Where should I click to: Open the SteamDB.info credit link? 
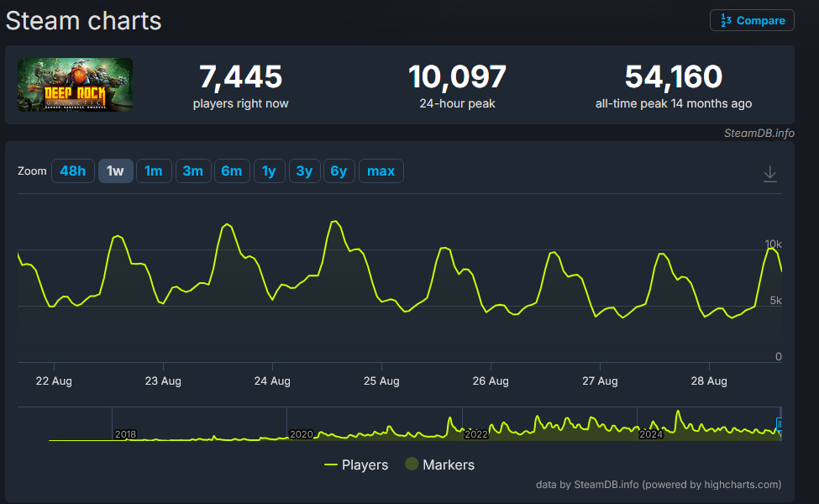coord(759,134)
